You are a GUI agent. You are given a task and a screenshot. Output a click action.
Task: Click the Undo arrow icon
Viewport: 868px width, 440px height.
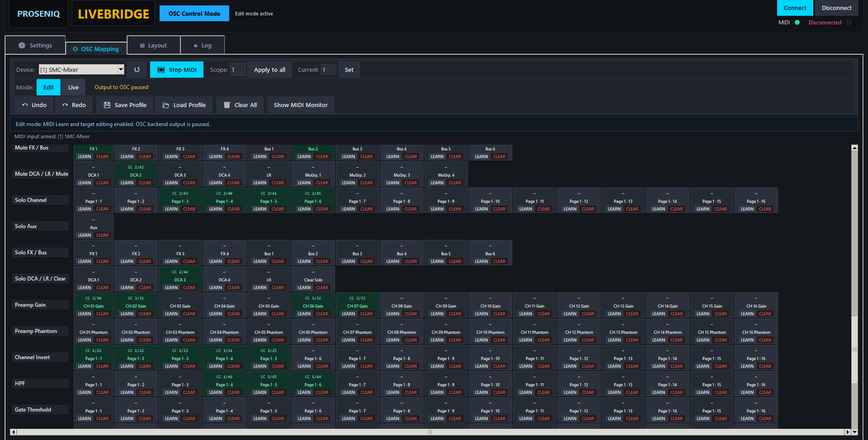coord(25,105)
